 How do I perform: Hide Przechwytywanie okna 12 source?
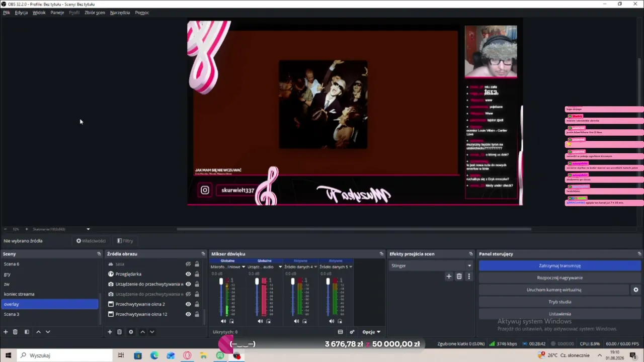coord(188,314)
